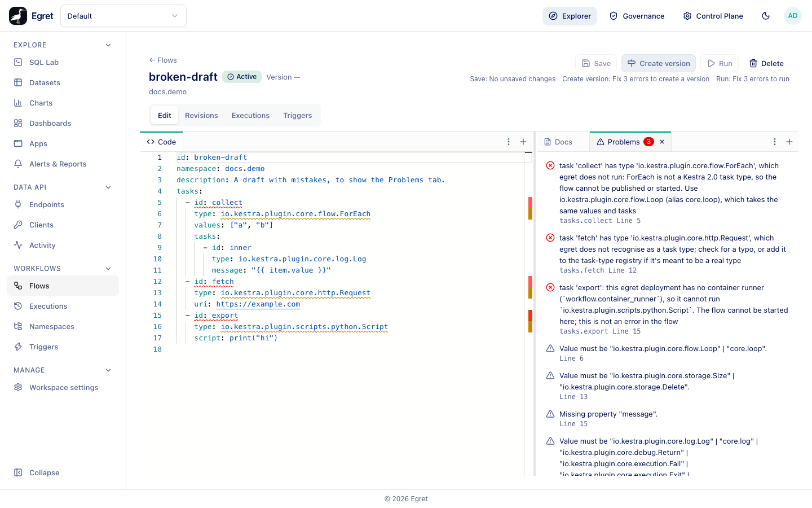Open the Default workspace dropdown
Viewport: 812px width, 508px height.
(123, 16)
